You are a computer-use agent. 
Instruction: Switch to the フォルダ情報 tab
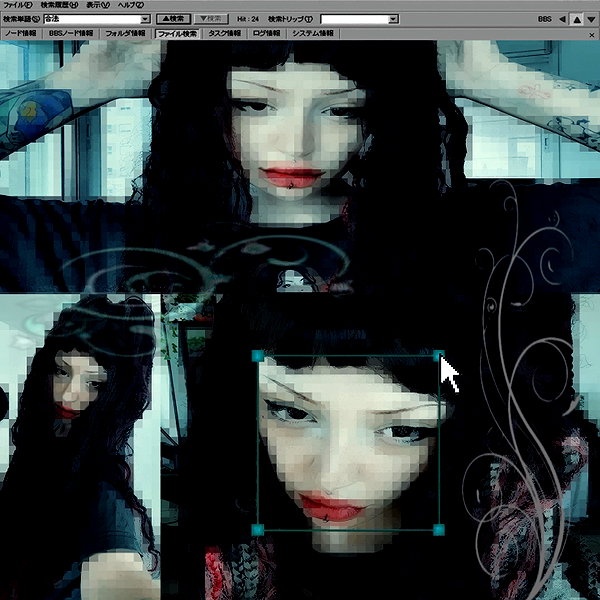125,34
